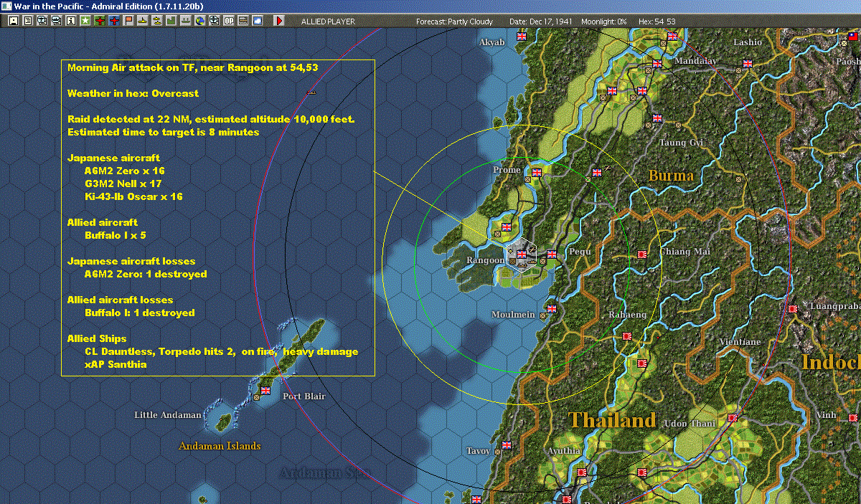
Task: Click the double yellow ships toolbar icon
Action: (x=157, y=21)
